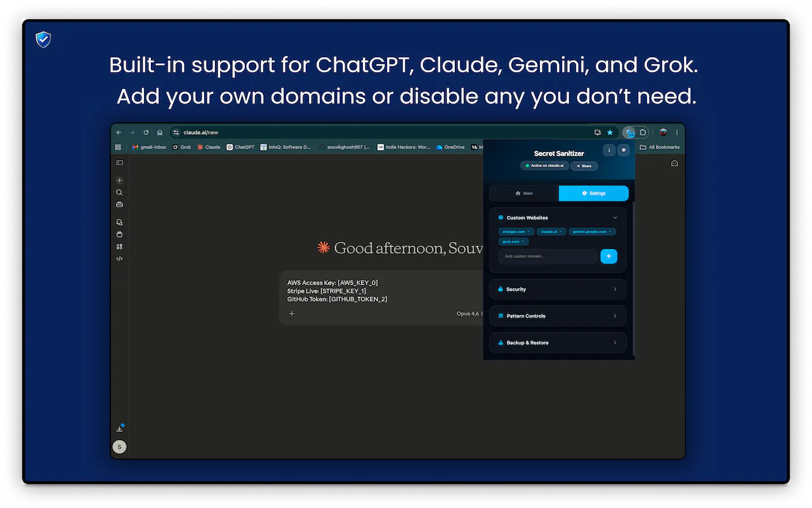Click the 'Active on claude.ai' status pill
The image size is (812, 508).
tap(544, 166)
